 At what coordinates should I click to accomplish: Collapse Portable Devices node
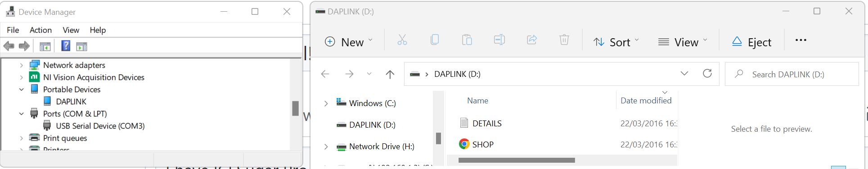21,89
